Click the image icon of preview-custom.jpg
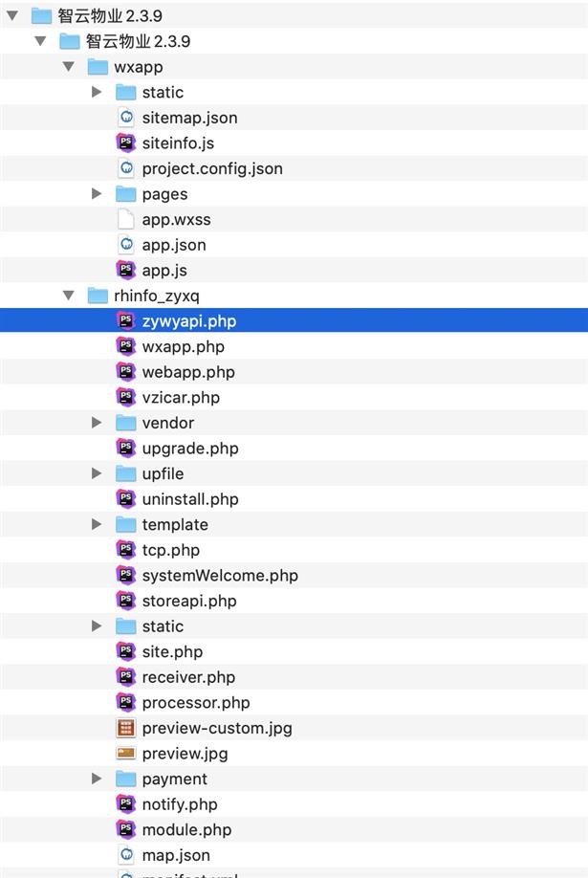The image size is (588, 878). click(125, 728)
